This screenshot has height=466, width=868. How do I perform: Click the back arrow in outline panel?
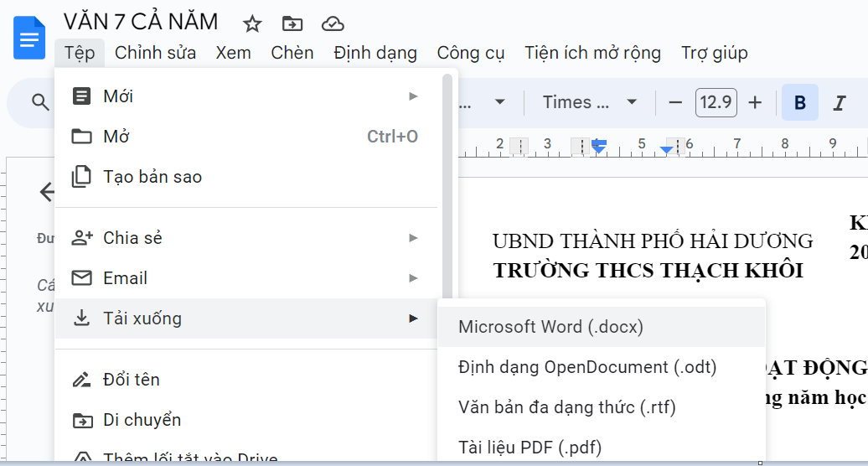pos(47,192)
